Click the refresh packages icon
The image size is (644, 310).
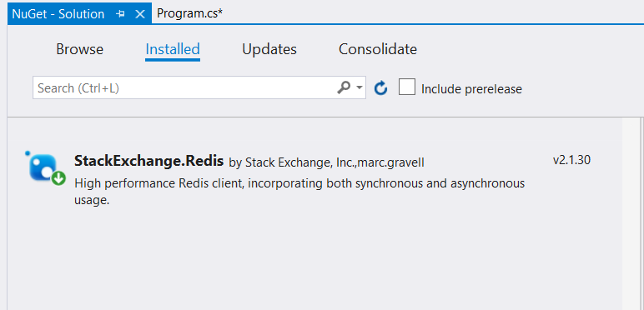[380, 87]
